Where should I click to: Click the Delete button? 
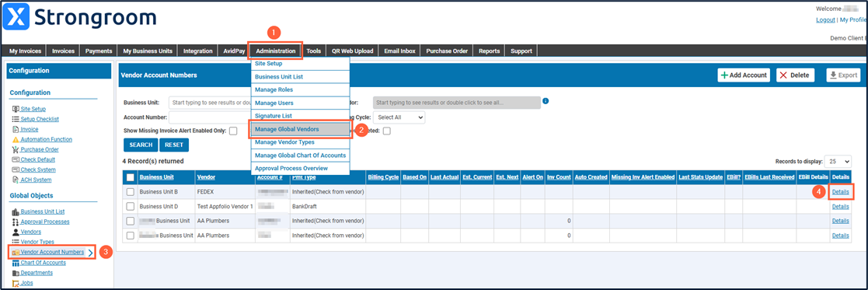(x=796, y=75)
